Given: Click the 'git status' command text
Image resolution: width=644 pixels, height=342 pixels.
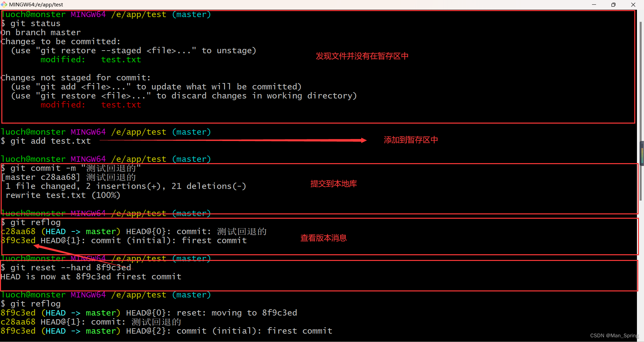Looking at the screenshot, I should 35,23.
